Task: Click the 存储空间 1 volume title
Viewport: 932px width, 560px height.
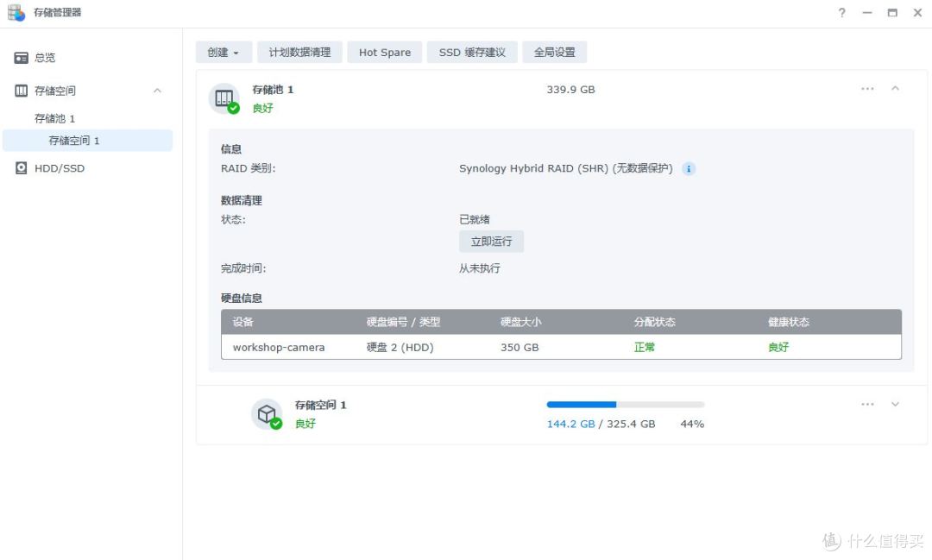Action: click(320, 405)
